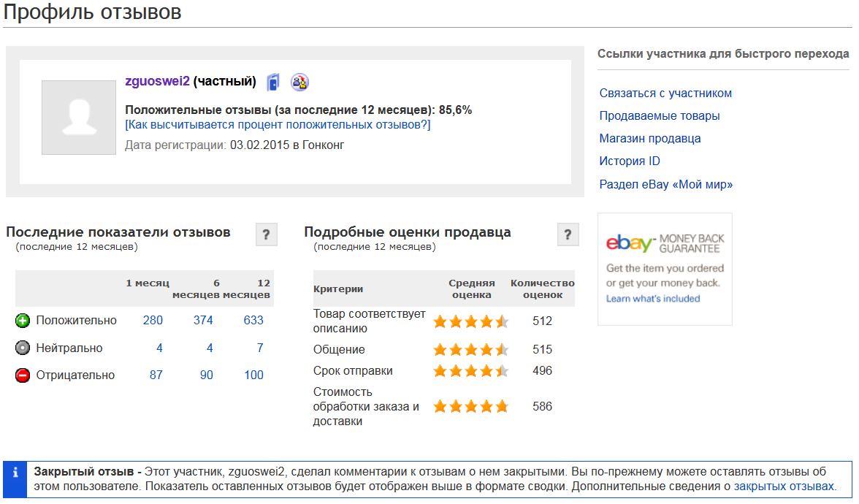
Task: Open закрытых отзывах link in notice
Action: 783,486
